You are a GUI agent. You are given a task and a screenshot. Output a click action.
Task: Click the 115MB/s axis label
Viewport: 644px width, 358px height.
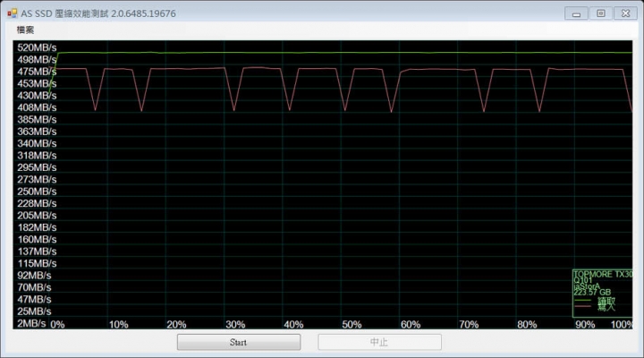coord(37,263)
